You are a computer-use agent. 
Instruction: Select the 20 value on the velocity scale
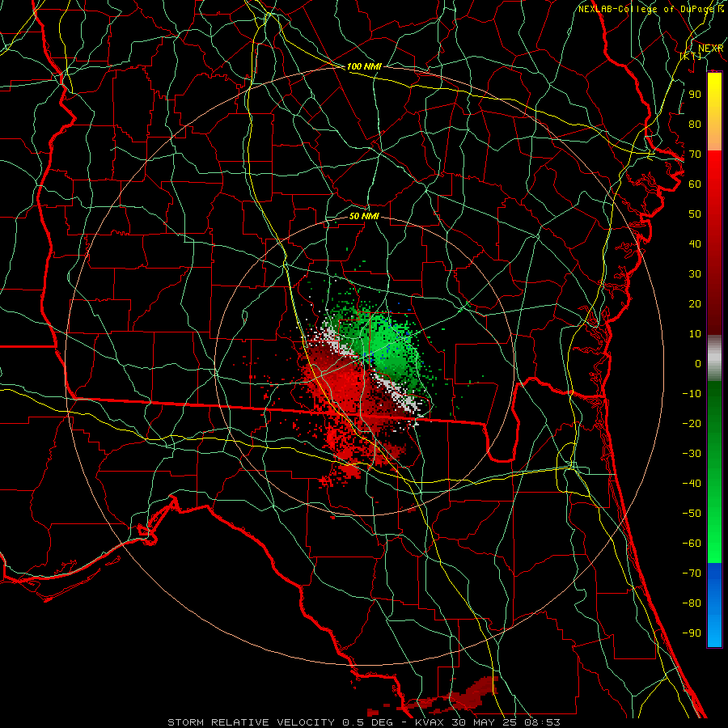tap(695, 303)
